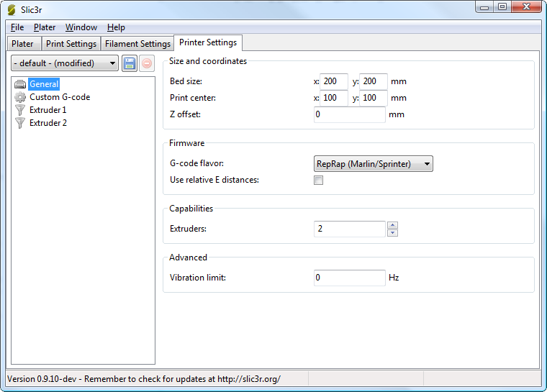The height and width of the screenshot is (392, 547).
Task: Close the Slic3r window
Action: [526, 7]
